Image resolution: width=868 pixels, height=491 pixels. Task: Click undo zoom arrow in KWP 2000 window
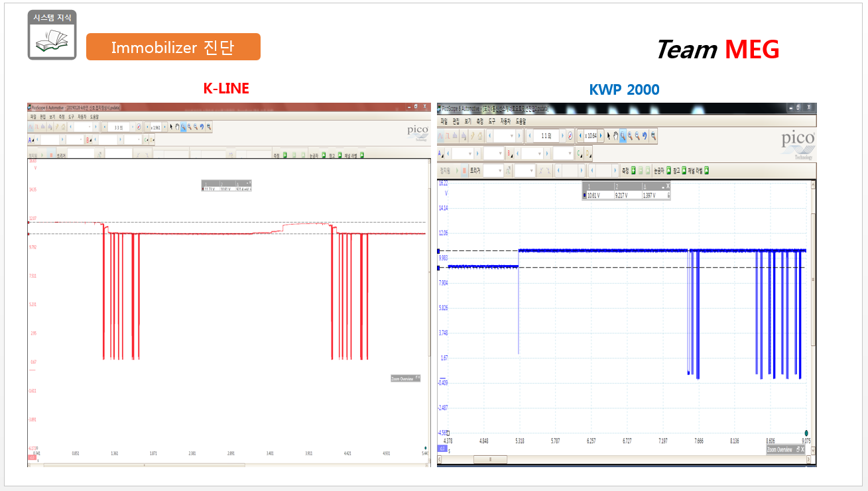pyautogui.click(x=645, y=136)
